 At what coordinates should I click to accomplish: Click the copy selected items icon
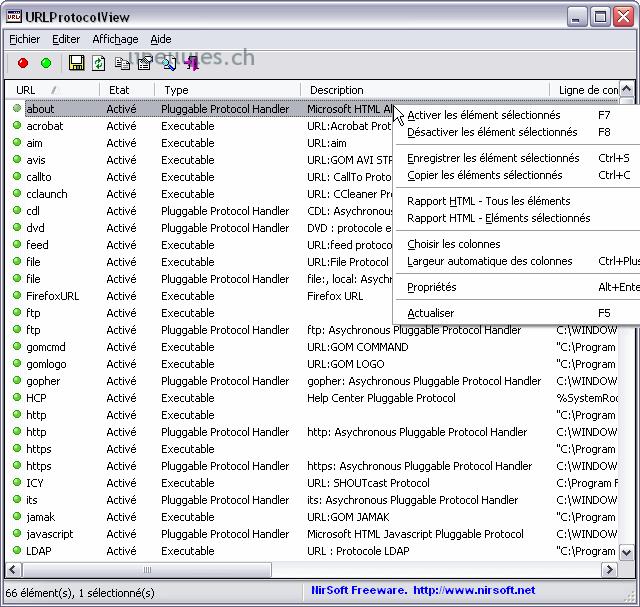coord(122,63)
